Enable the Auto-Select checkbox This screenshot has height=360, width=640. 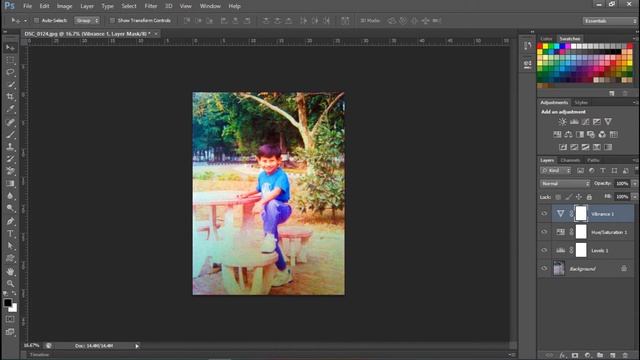(36, 20)
